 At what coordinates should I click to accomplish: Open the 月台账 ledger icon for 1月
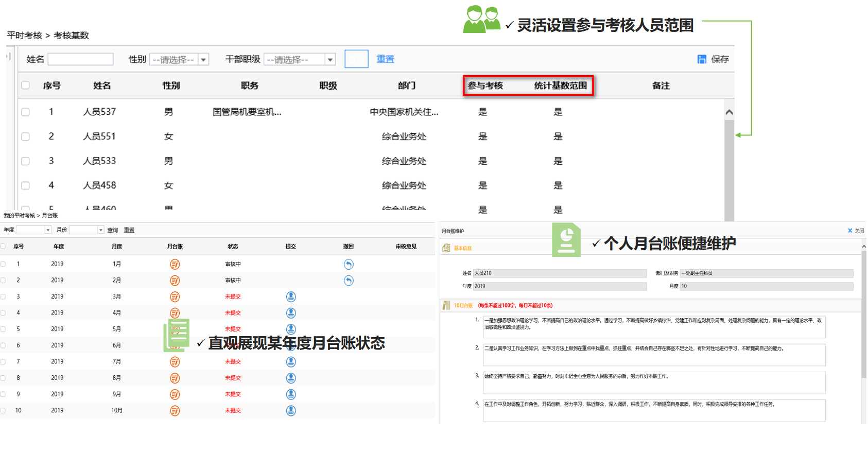[175, 264]
